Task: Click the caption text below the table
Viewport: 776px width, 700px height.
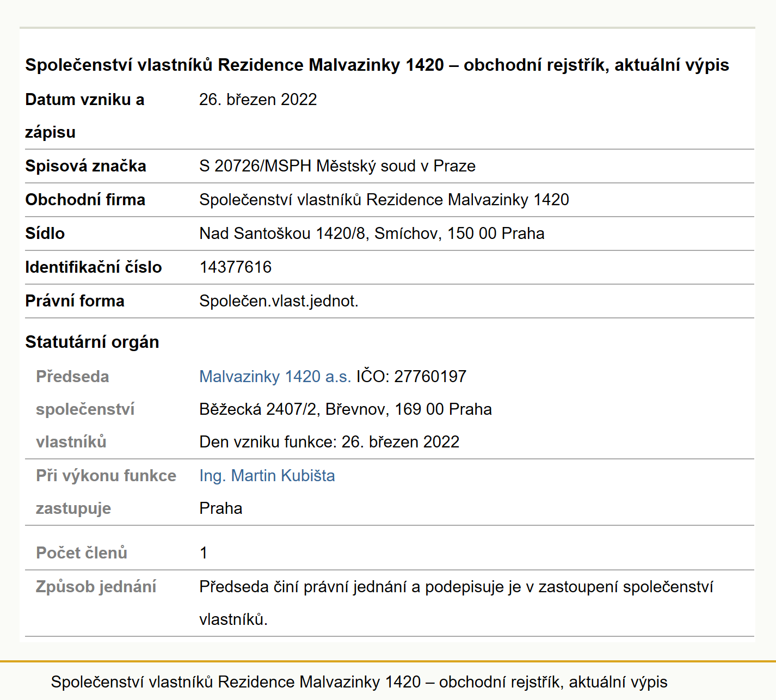Action: tap(359, 682)
